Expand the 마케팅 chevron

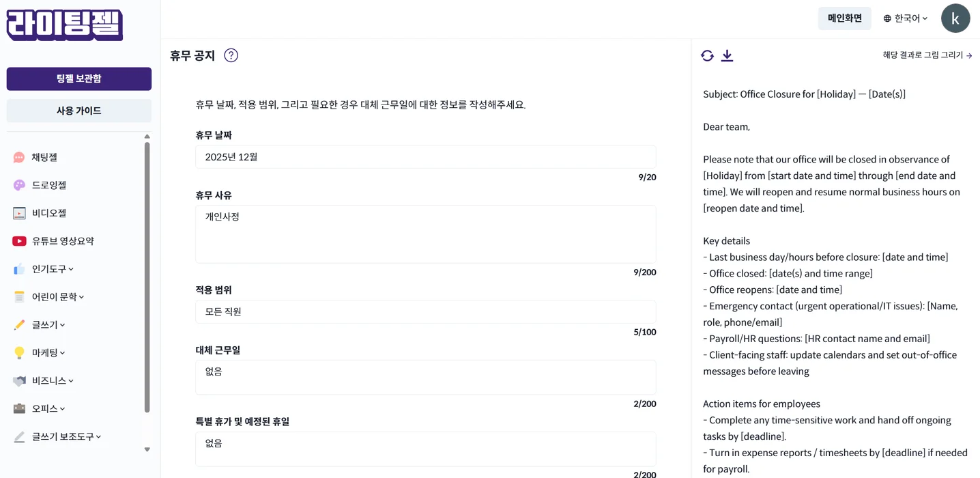[x=62, y=353]
